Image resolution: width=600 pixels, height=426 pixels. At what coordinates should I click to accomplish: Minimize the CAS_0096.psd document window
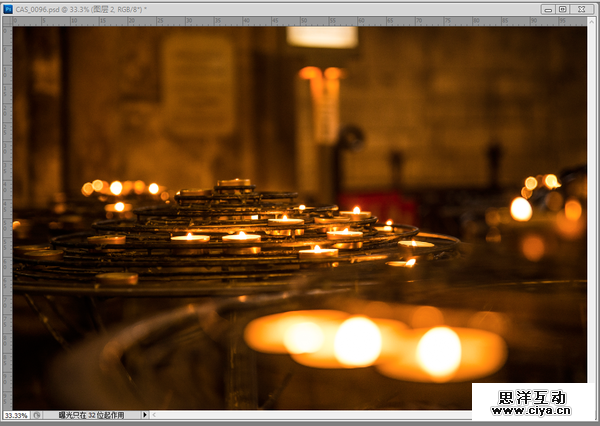point(548,9)
